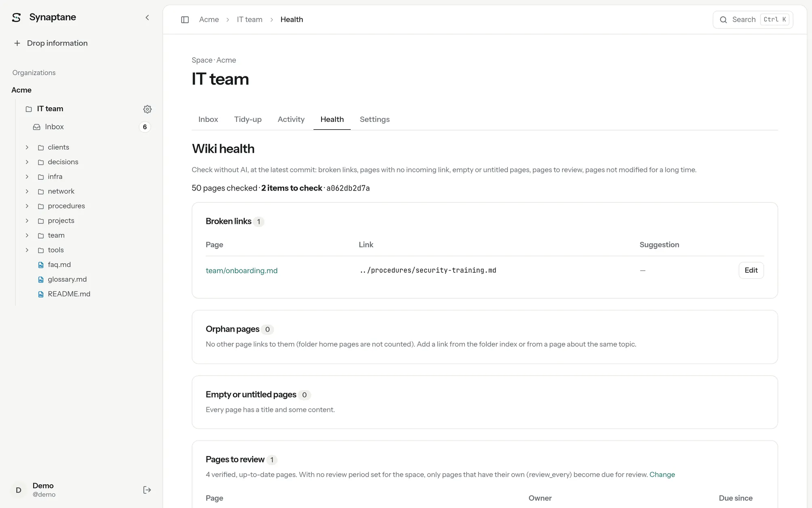Select the Acme organization in sidebar

pyautogui.click(x=22, y=90)
